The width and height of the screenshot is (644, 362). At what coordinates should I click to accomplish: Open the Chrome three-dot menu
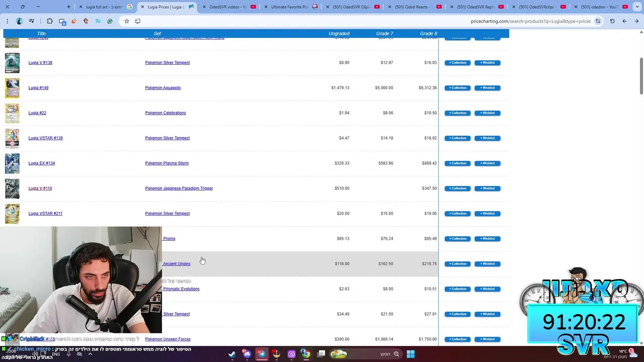7,21
